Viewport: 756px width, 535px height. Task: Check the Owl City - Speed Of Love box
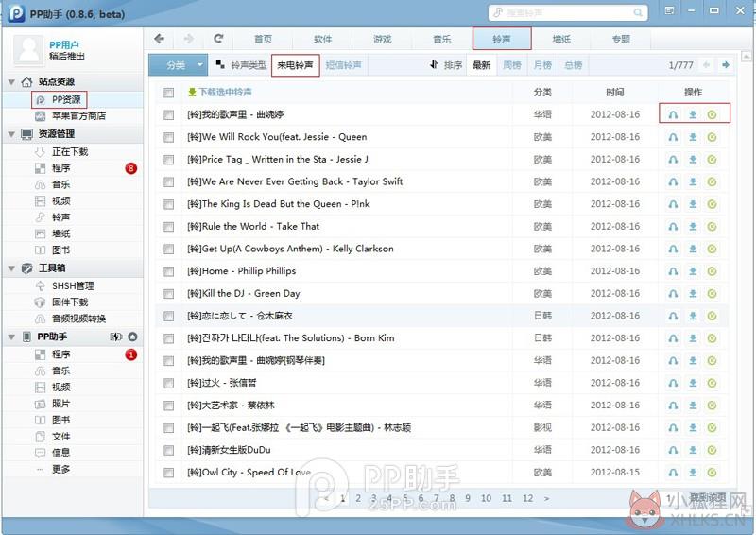click(168, 473)
